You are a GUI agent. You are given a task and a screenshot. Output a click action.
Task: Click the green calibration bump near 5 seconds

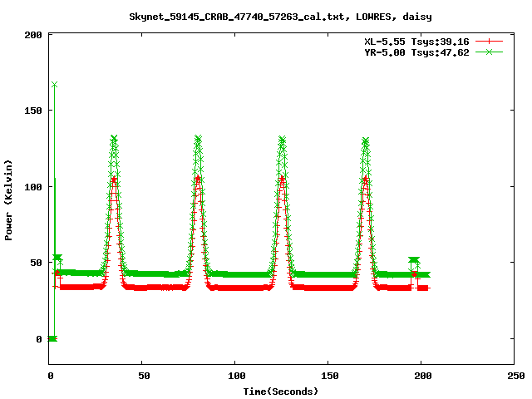coord(57,257)
